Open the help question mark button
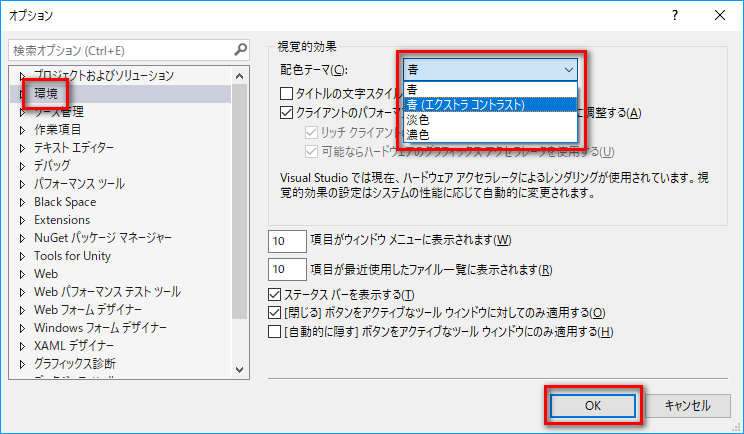 point(675,15)
